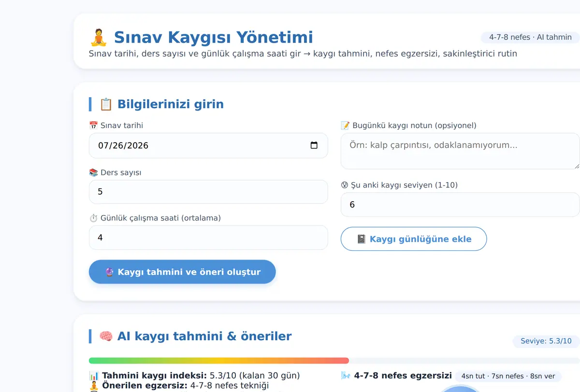
Task: Focus the Günlük çalışma saati input
Action: 208,237
